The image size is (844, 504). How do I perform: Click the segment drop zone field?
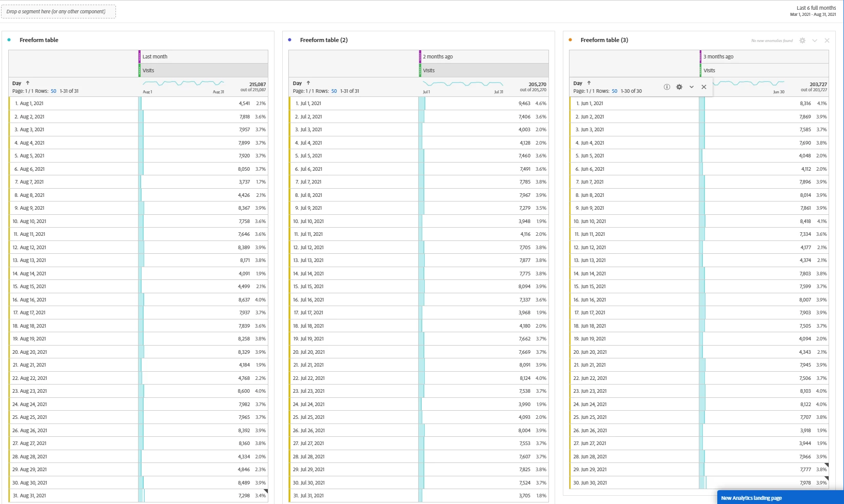click(x=58, y=12)
